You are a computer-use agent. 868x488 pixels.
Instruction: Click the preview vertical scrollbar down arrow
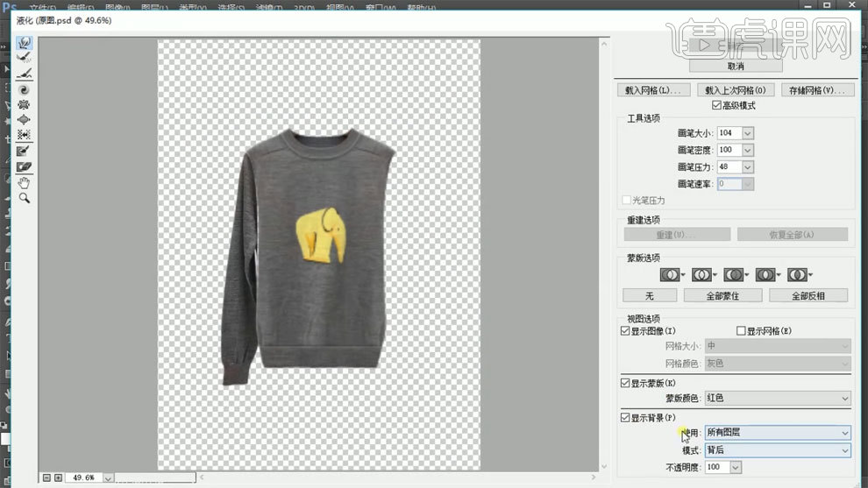point(604,466)
